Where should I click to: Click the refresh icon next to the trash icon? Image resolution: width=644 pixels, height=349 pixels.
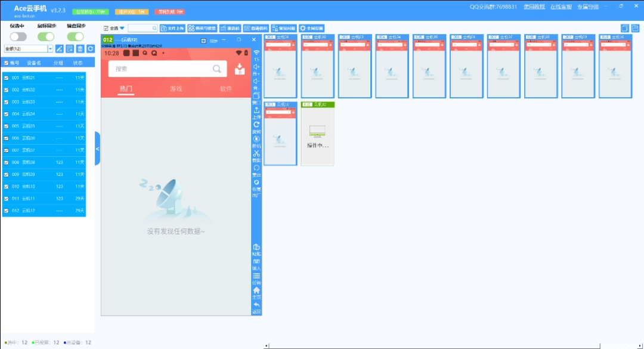(x=90, y=49)
